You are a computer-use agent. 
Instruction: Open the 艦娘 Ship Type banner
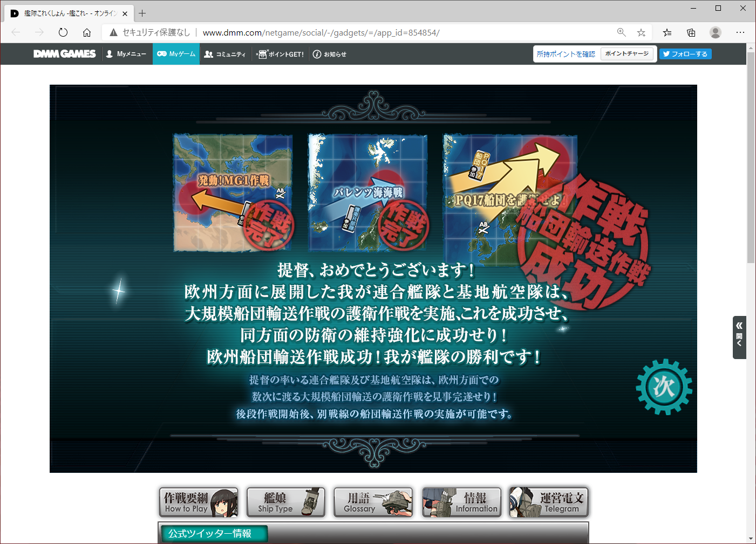(286, 502)
